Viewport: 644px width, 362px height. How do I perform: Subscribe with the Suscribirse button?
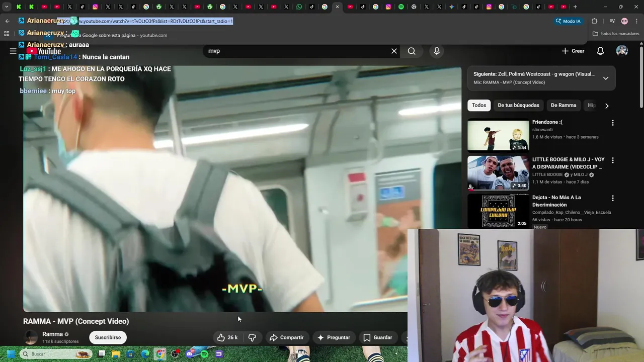(x=108, y=337)
